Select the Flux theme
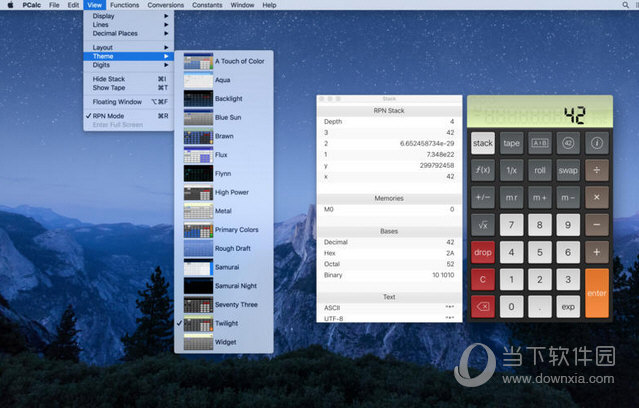Image resolution: width=639 pixels, height=408 pixels. tap(224, 155)
